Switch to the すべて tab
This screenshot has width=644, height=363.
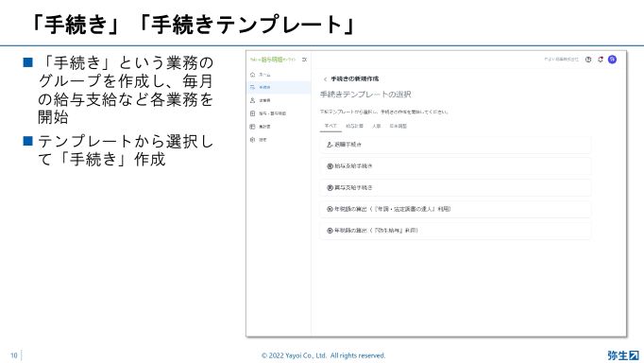click(x=330, y=127)
